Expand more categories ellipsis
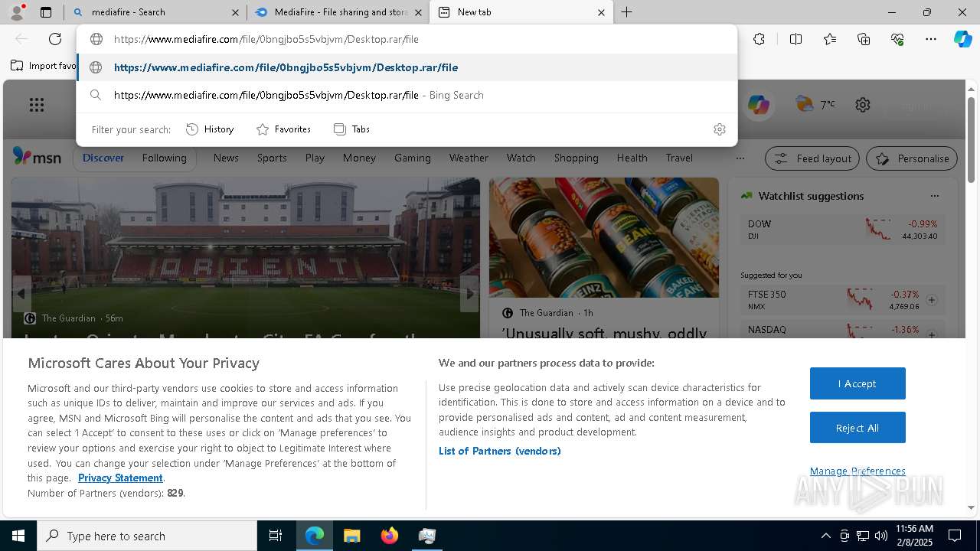This screenshot has width=980, height=551. point(740,158)
